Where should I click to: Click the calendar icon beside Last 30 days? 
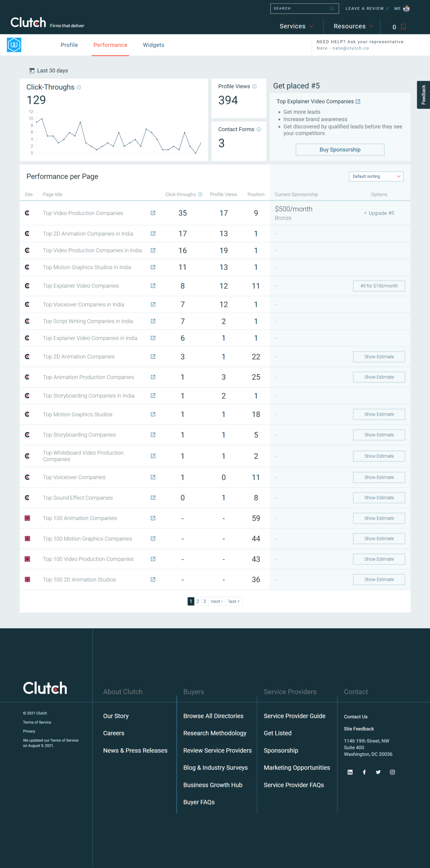32,71
